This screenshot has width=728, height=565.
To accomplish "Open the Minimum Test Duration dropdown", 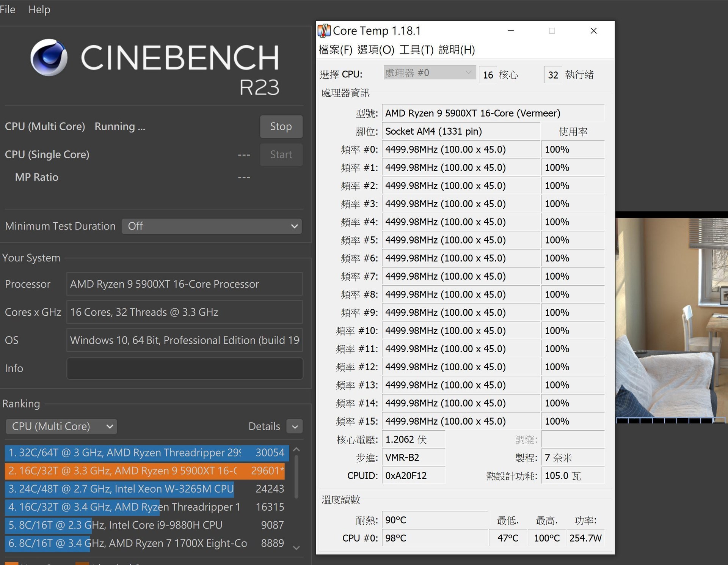I will tap(212, 226).
